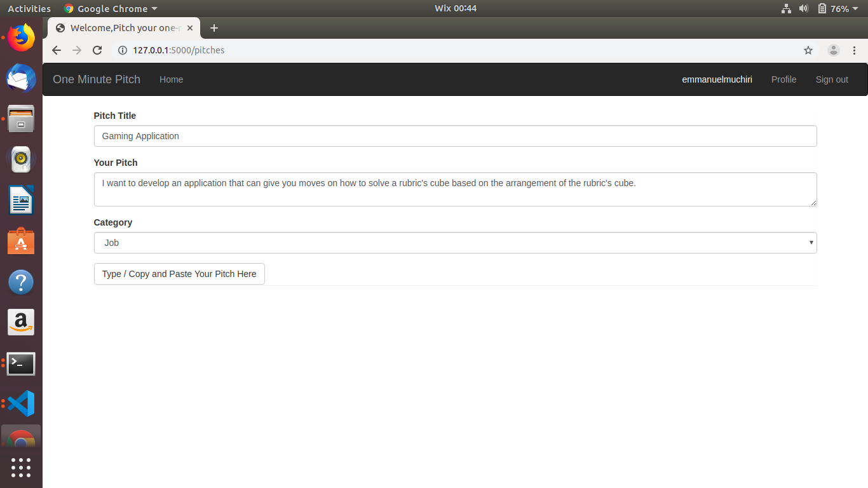Show Applications grid in the dock

pos(21,468)
